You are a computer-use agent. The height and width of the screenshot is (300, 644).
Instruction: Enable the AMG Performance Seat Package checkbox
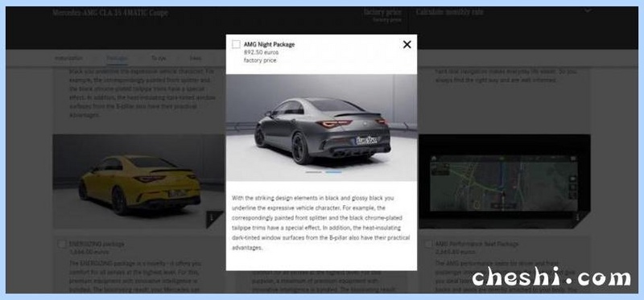pyautogui.click(x=428, y=245)
